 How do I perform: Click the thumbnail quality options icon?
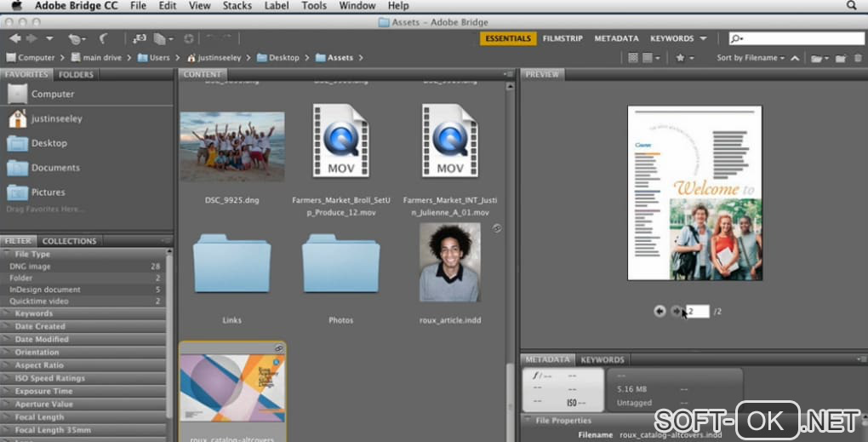coord(633,58)
